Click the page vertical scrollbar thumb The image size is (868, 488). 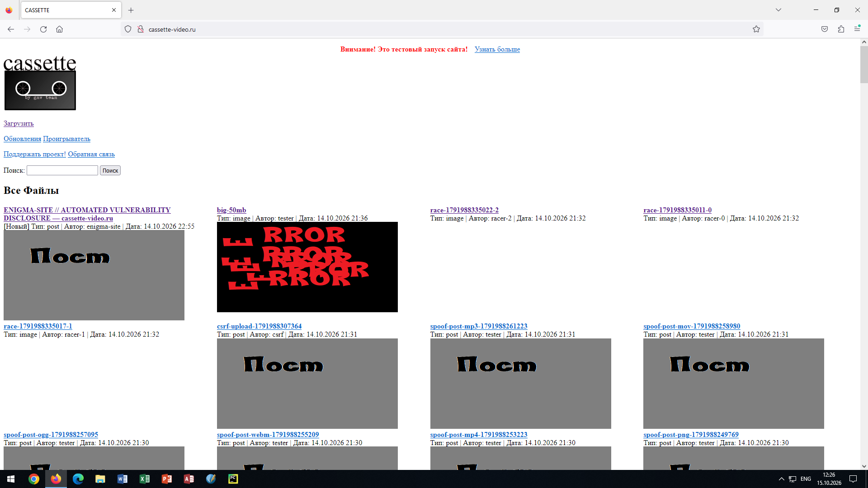[864, 65]
